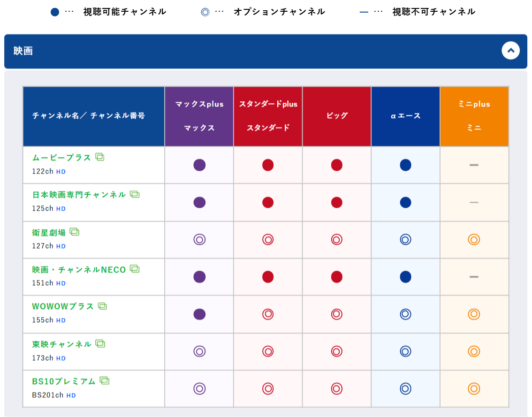532x417 pixels.
Task: Click the マックスplus column header
Action: point(199,104)
